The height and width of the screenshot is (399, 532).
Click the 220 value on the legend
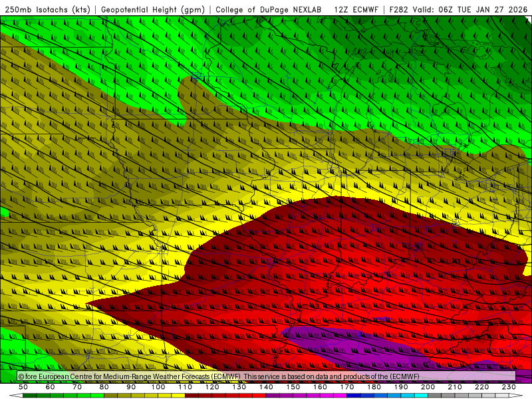point(481,387)
